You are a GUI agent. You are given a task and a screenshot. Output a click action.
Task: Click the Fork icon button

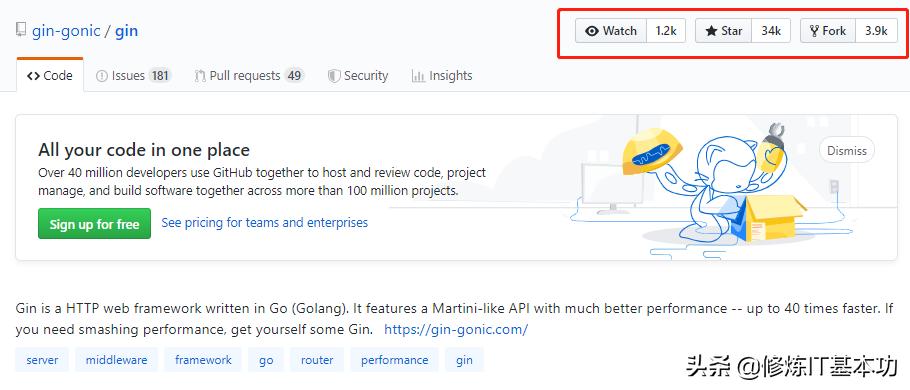828,31
